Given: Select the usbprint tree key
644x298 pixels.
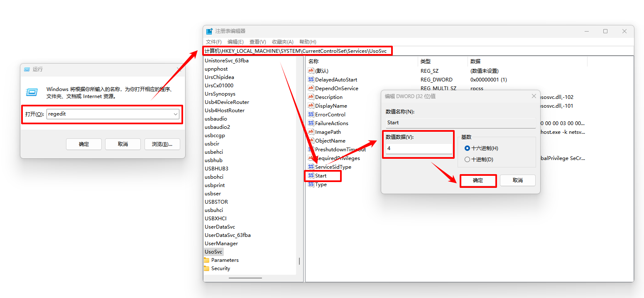Looking at the screenshot, I should pyautogui.click(x=215, y=185).
